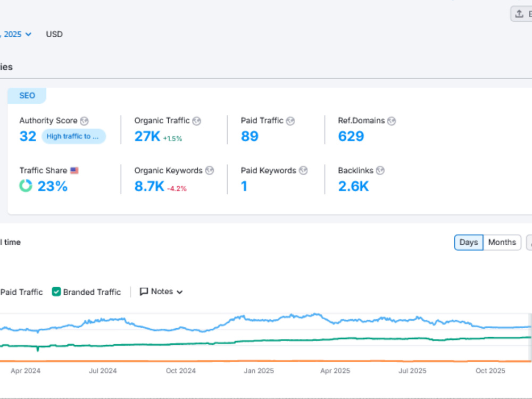The width and height of the screenshot is (532, 399).
Task: Open Traffic Share 23% value
Action: (x=53, y=186)
